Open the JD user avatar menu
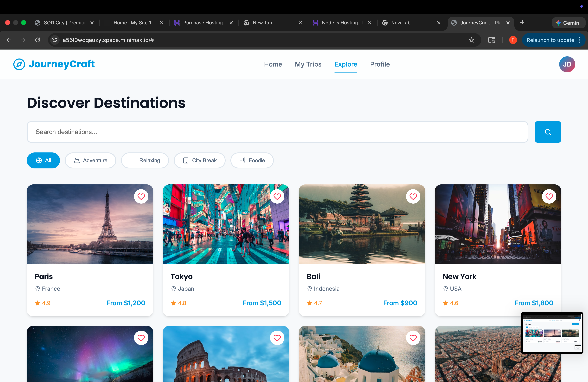The image size is (588, 382). pyautogui.click(x=567, y=64)
